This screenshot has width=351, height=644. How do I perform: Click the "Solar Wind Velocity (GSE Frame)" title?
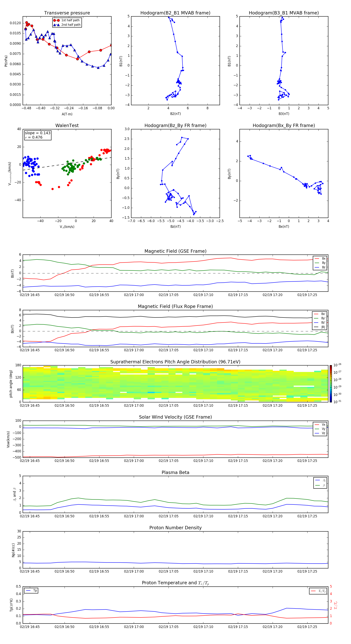(175, 417)
